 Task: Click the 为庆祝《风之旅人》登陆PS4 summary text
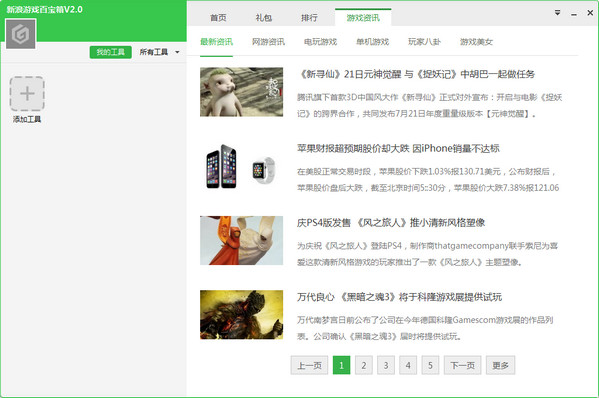pos(427,254)
